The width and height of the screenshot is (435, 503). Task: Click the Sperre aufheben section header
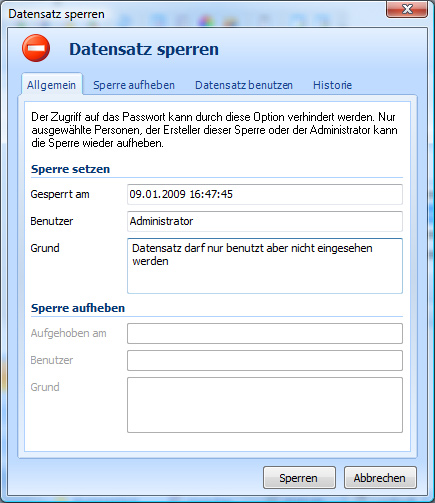[78, 308]
